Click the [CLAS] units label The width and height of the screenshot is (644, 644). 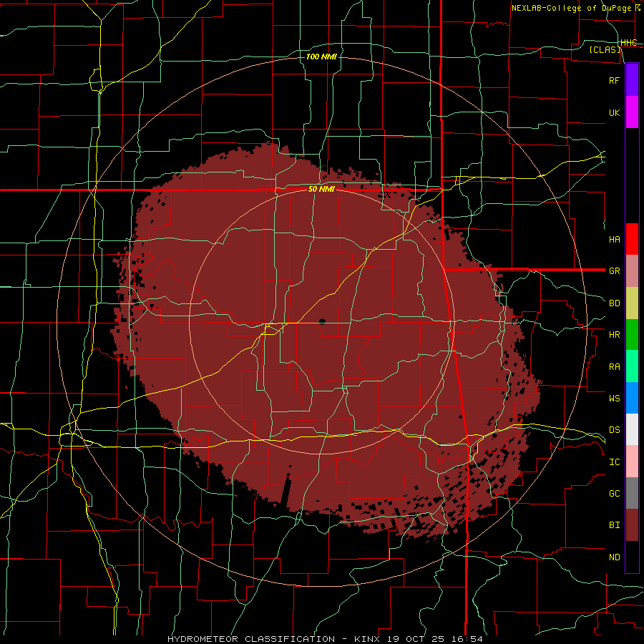605,50
